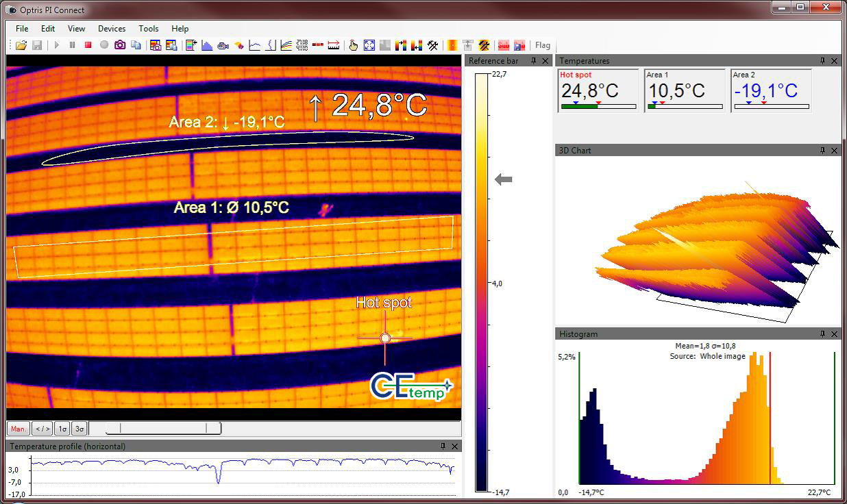Toggle the 3σ scaling mode
This screenshot has height=504, width=847.
pos(79,429)
